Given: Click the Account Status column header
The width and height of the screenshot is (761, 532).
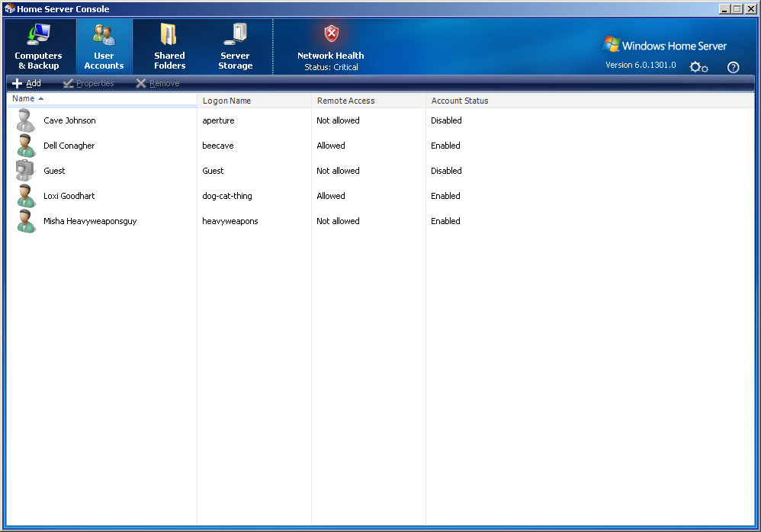Looking at the screenshot, I should tap(460, 101).
